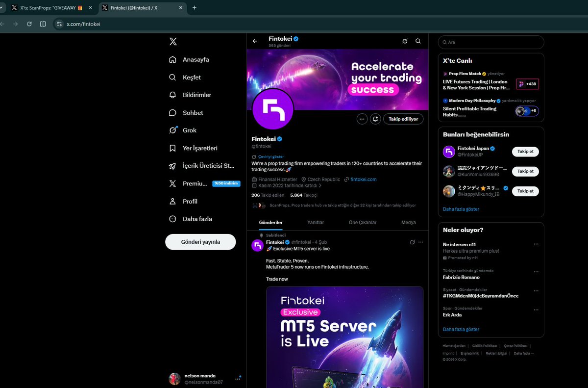Open Grok icon in sidebar
The height and width of the screenshot is (388, 588).
pyautogui.click(x=172, y=130)
